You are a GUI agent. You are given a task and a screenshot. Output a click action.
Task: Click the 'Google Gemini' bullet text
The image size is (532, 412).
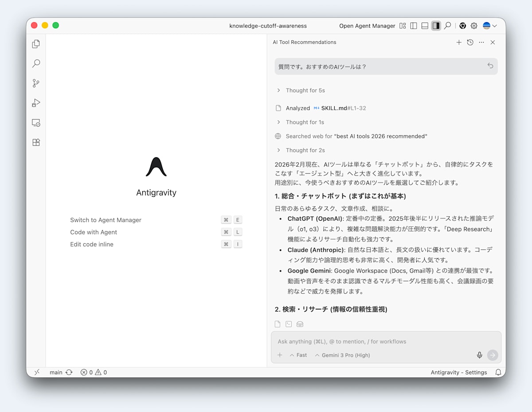309,270
